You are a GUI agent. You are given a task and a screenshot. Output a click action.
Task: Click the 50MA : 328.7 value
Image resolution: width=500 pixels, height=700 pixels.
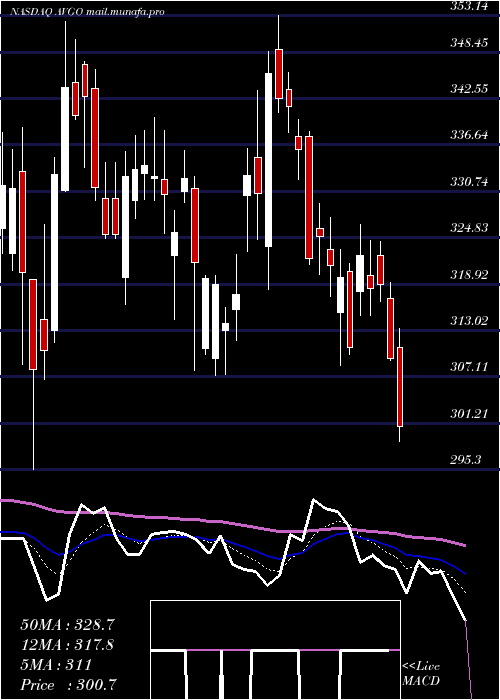pos(66,625)
